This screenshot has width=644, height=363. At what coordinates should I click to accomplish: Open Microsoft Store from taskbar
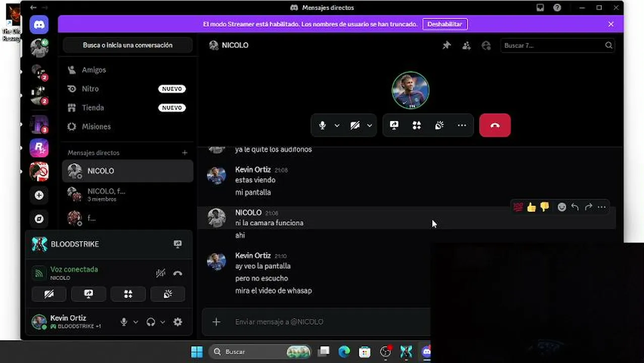point(365,352)
